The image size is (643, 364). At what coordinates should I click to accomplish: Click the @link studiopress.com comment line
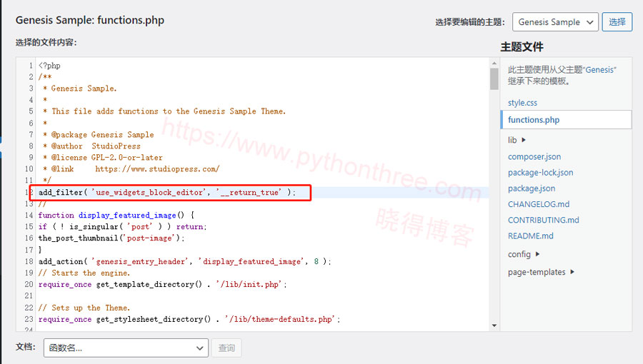coord(131,169)
